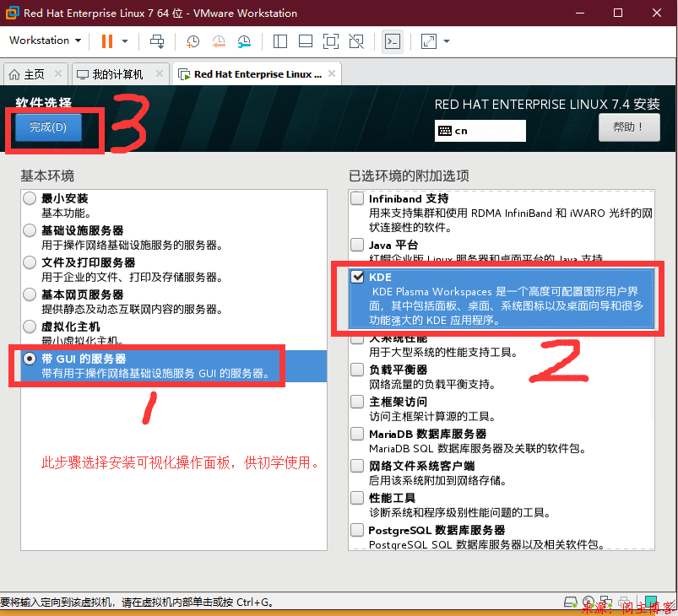Check the 负载平衡器 checkbox
This screenshot has height=616, width=678.
(x=357, y=370)
